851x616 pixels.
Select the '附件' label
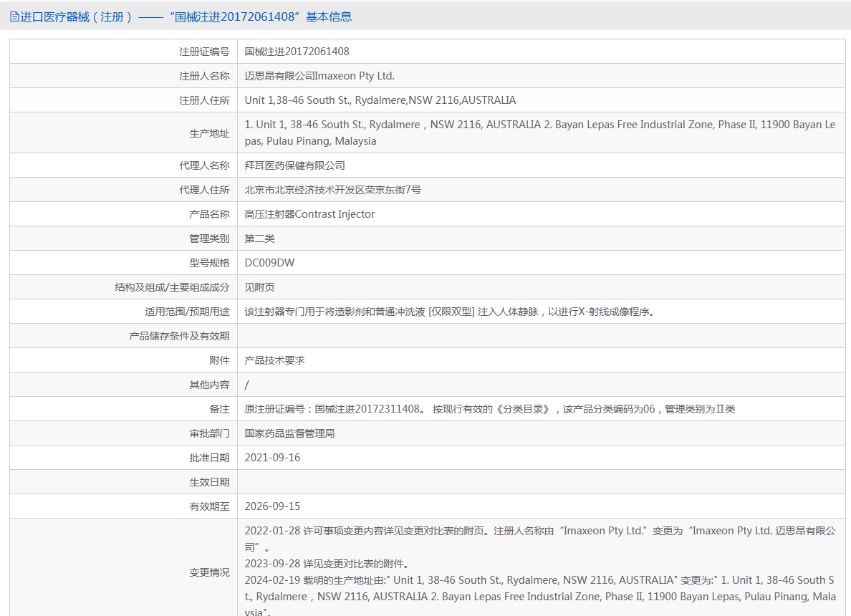pos(219,361)
